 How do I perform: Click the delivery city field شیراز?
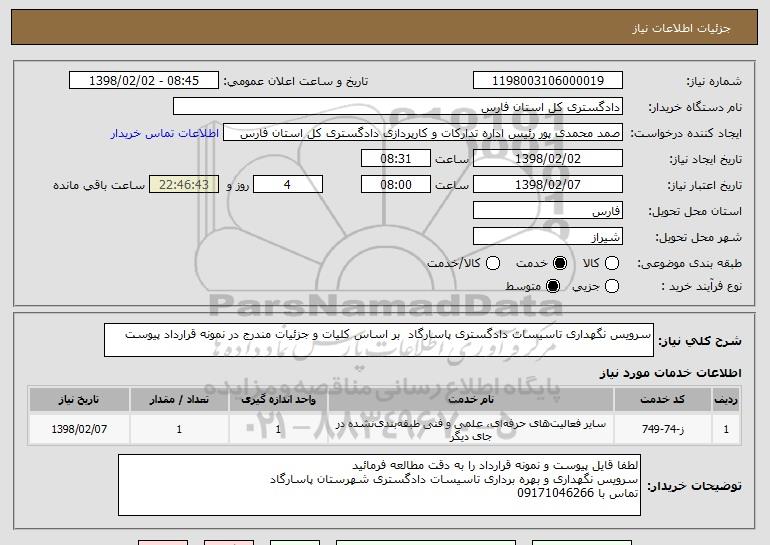pos(548,237)
